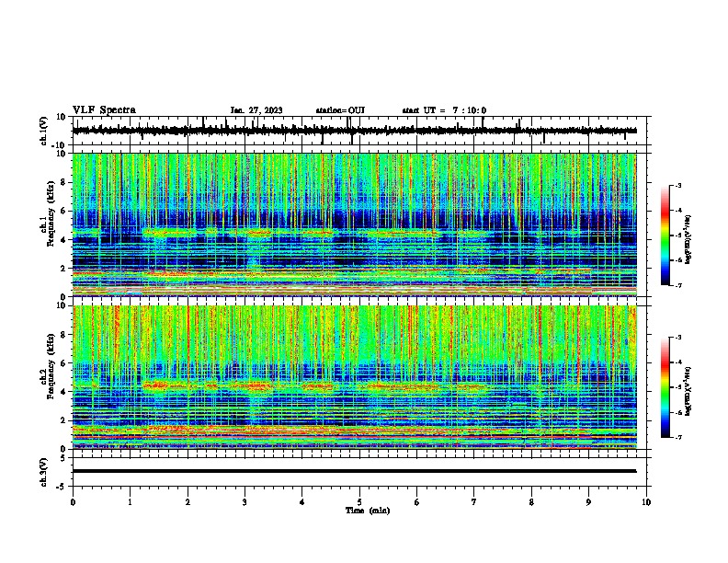This screenshot has height=563, width=728.
Task: Click tick label "9" on the time axis
Action: 588,502
